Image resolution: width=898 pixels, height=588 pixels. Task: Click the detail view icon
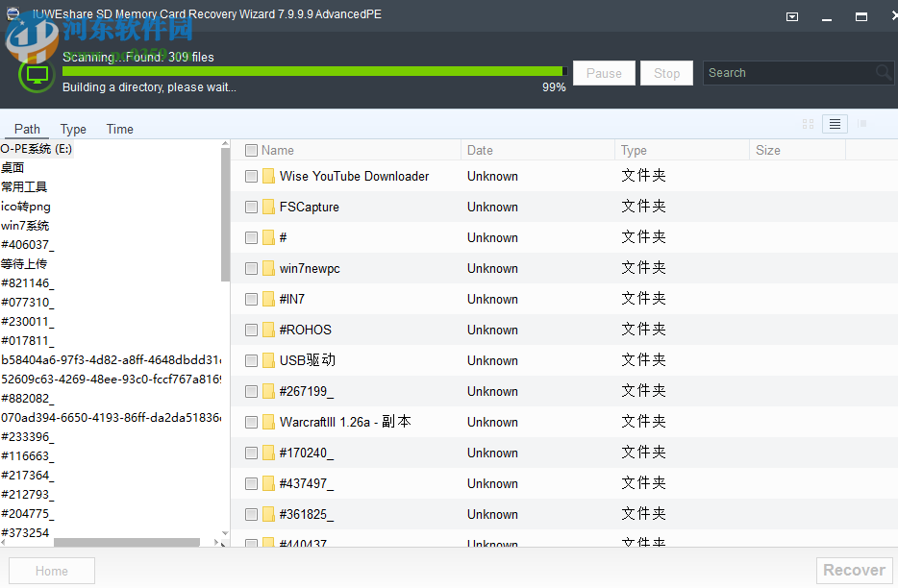point(862,123)
